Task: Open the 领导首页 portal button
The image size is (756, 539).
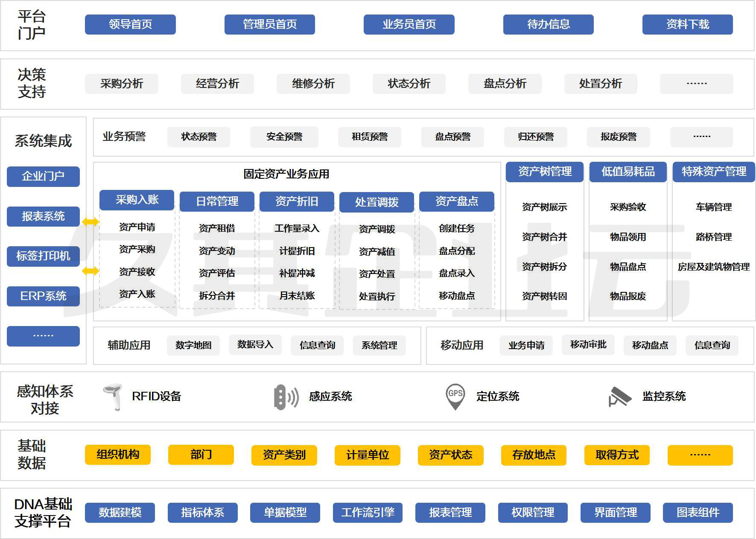Action: coord(130,24)
